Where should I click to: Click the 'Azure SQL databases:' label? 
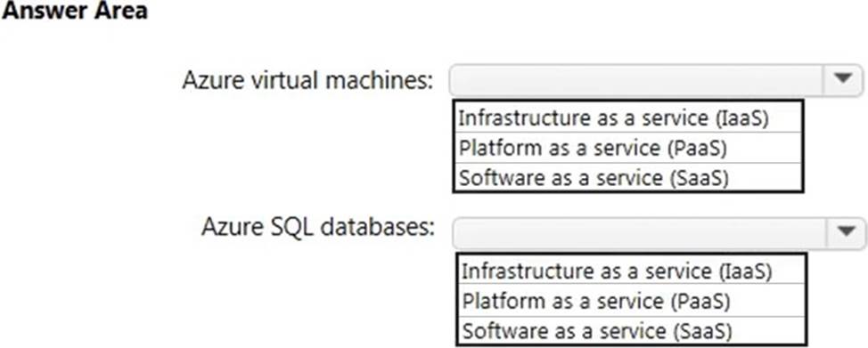318,227
